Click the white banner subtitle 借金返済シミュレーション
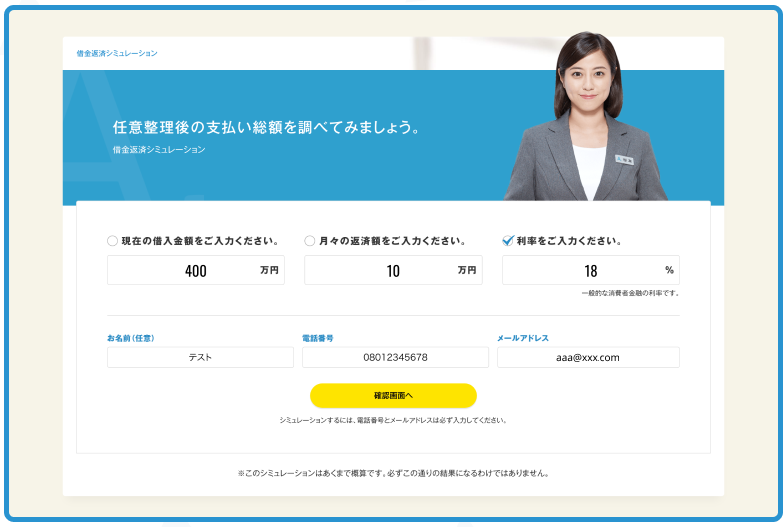 pos(159,149)
